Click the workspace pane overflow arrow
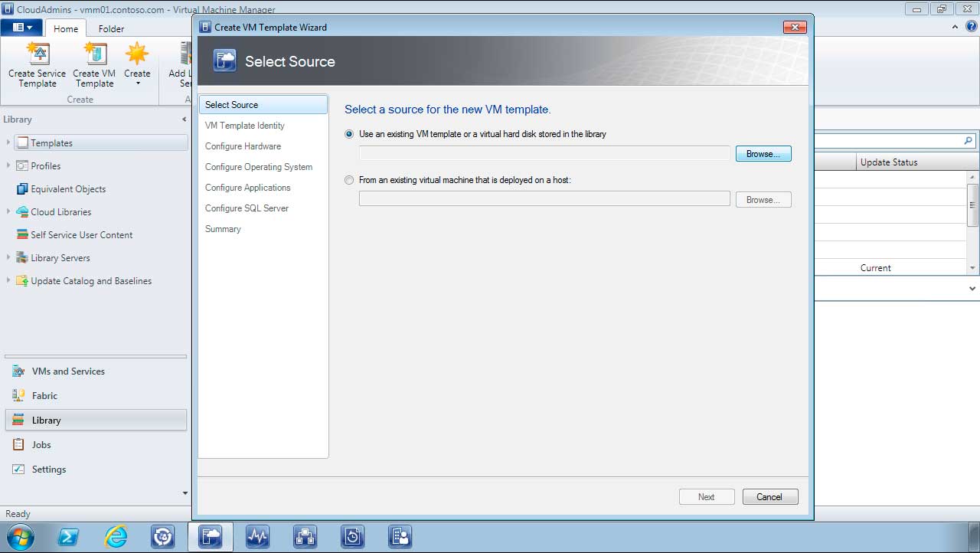This screenshot has width=980, height=553. pos(185,493)
